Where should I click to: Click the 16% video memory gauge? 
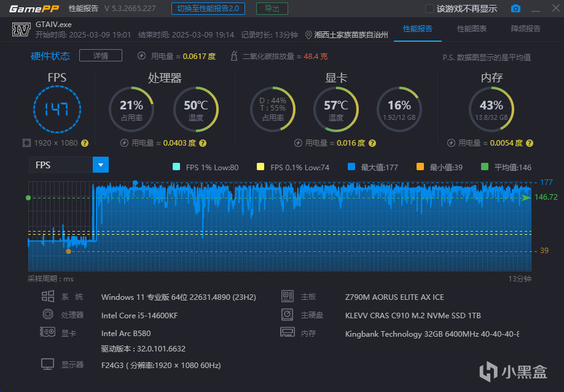(x=399, y=109)
